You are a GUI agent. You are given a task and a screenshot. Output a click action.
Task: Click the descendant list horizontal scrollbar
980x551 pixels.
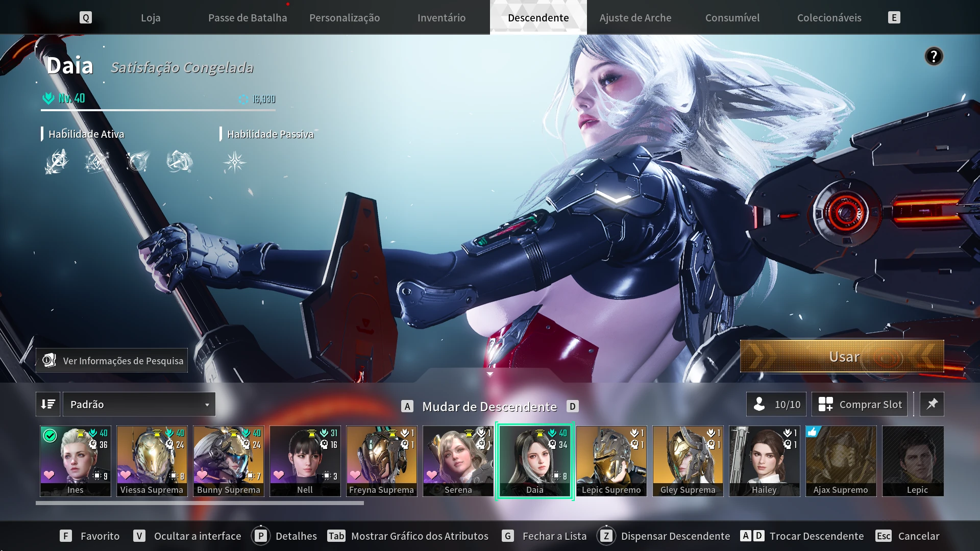(200, 503)
